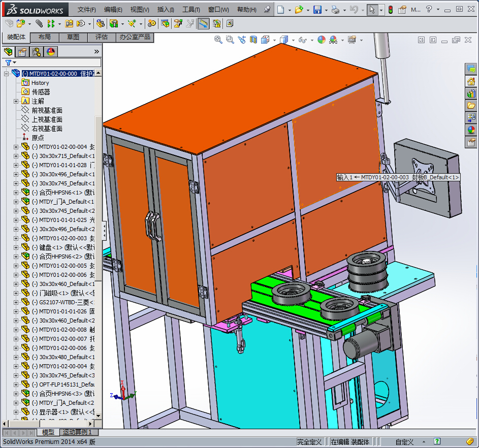Viewport: 479px width, 448px height.
Task: Toggle the Instant3D ruler button
Action: click(204, 23)
